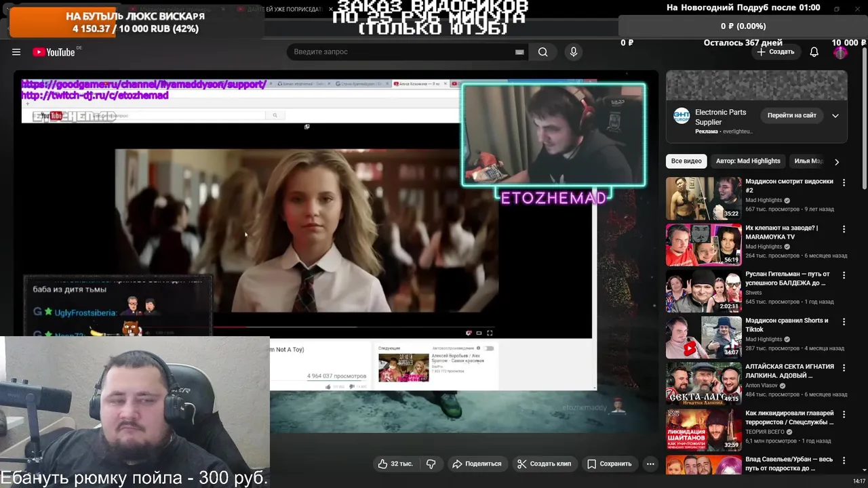Open options for Как ликвидировали главарей video
The image size is (868, 488).
click(844, 414)
